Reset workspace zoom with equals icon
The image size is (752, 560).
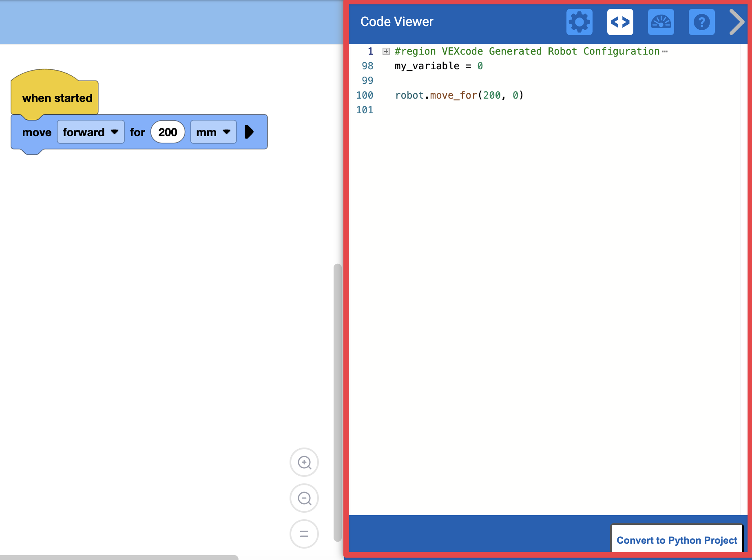304,534
